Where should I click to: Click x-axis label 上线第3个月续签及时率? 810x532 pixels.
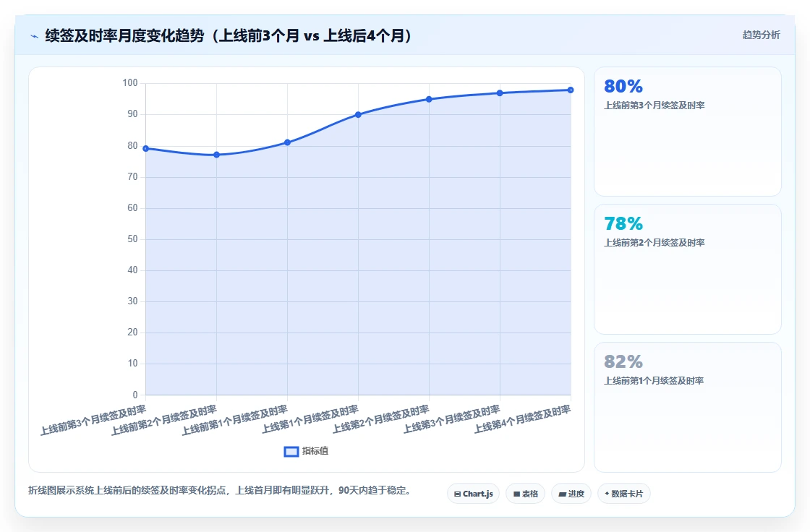tap(452, 419)
